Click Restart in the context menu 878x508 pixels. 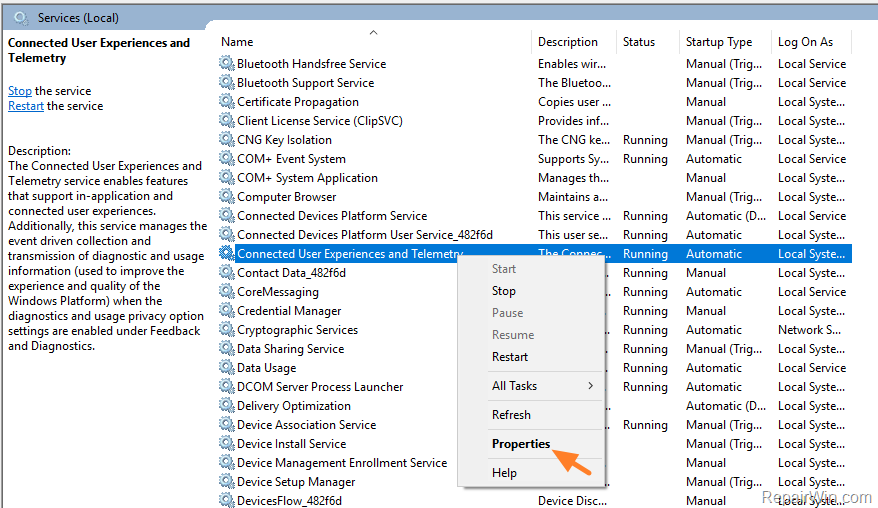510,357
